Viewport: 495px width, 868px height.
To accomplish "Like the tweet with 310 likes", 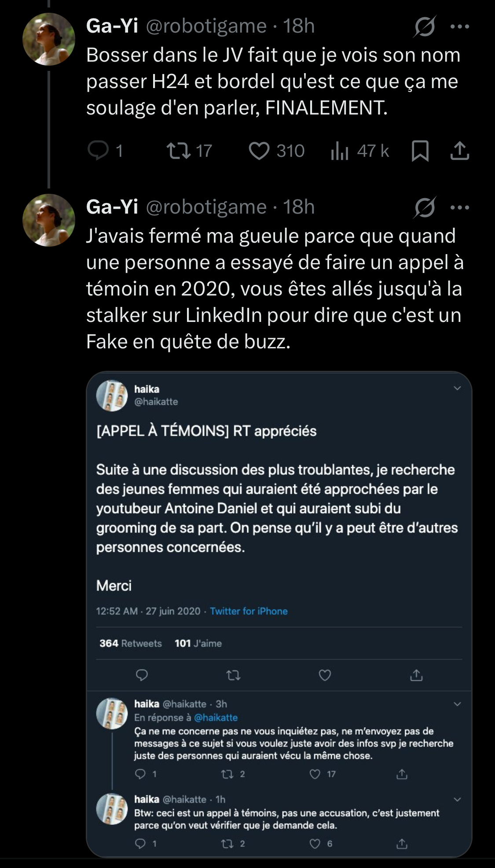I will 259,151.
